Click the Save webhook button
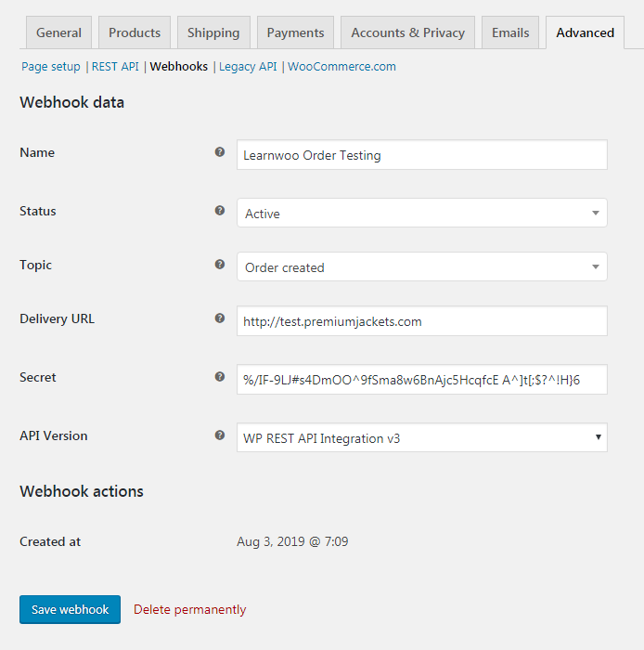The image size is (644, 650). click(x=70, y=609)
